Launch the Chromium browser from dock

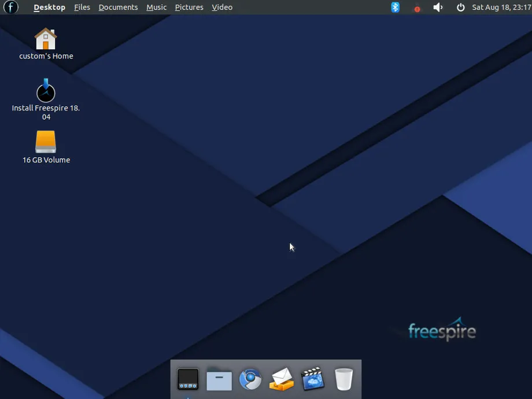click(250, 379)
